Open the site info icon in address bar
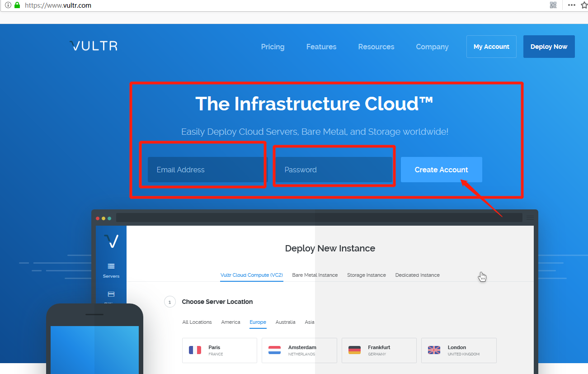Viewport: 588px width, 374px height. [x=8, y=5]
